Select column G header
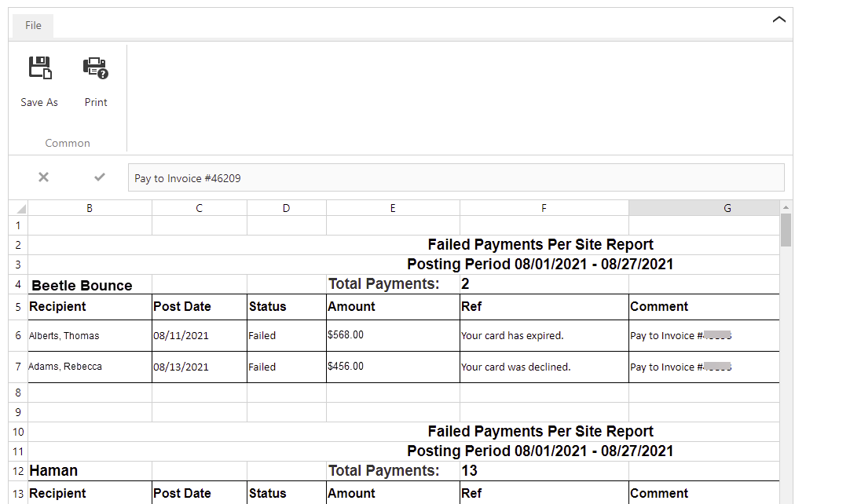 (704, 208)
